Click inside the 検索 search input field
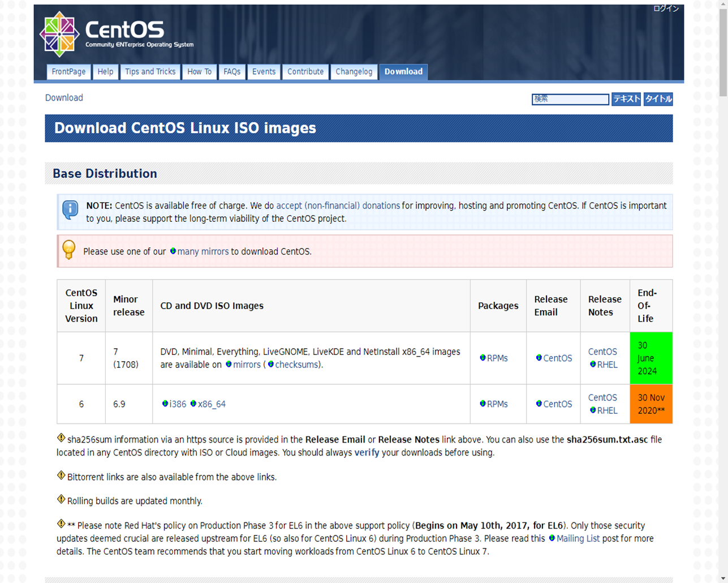Screen dimensions: 728x583 [x=570, y=99]
